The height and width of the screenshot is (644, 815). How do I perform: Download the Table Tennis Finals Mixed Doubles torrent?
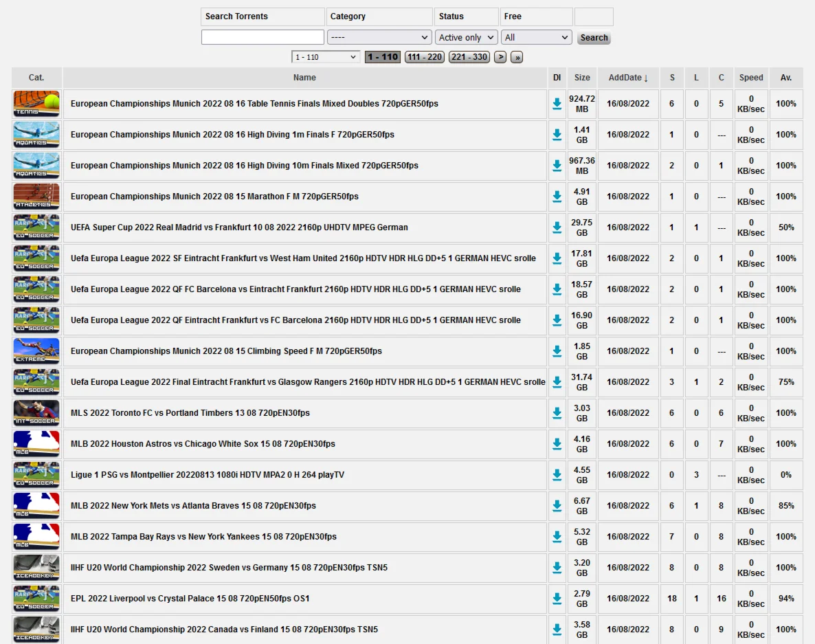coord(557,104)
